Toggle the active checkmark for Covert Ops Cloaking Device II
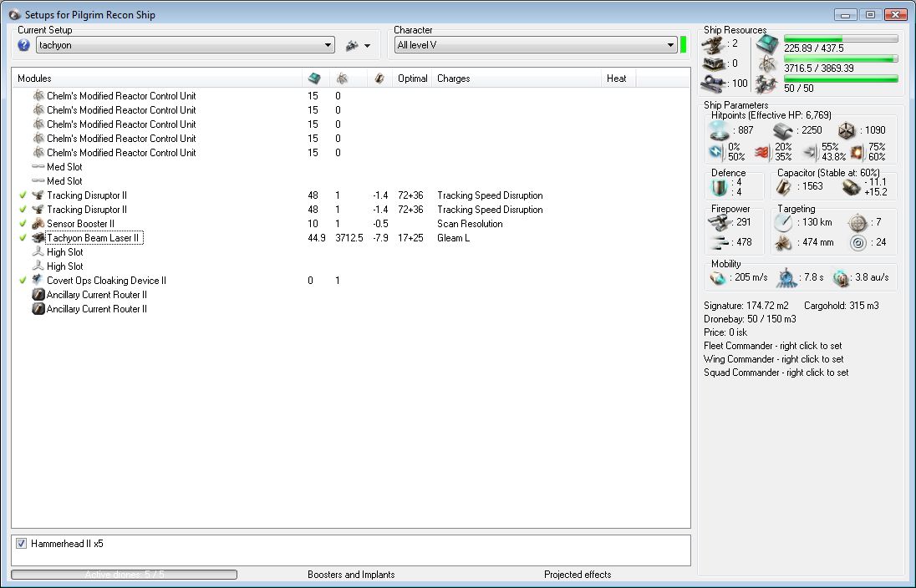Image resolution: width=916 pixels, height=588 pixels. tap(23, 281)
